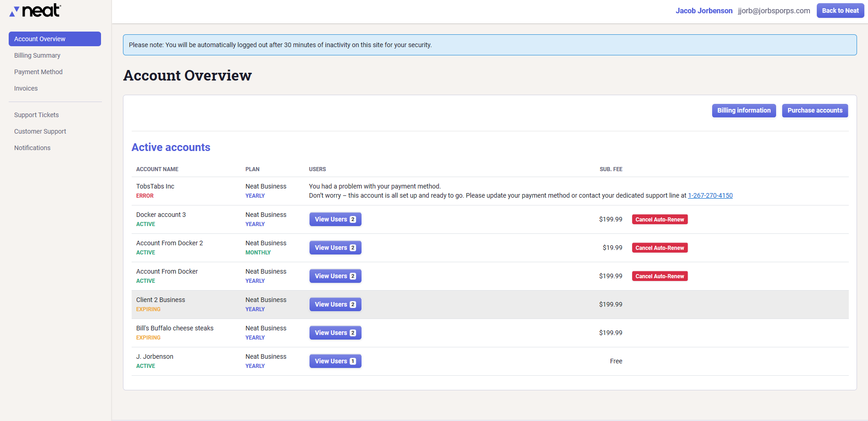Call the support line link 1-267-270-4150
This screenshot has height=421, width=868.
(710, 195)
